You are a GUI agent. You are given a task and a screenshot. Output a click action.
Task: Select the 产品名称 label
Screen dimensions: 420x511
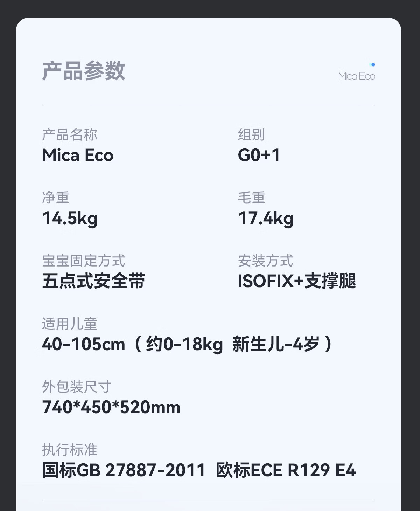click(70, 135)
